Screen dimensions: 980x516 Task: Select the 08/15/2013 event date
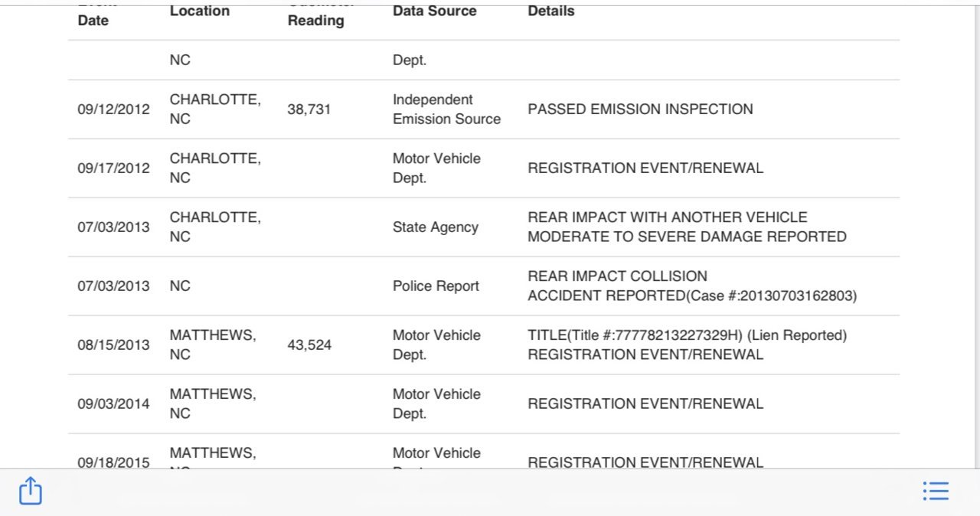113,345
